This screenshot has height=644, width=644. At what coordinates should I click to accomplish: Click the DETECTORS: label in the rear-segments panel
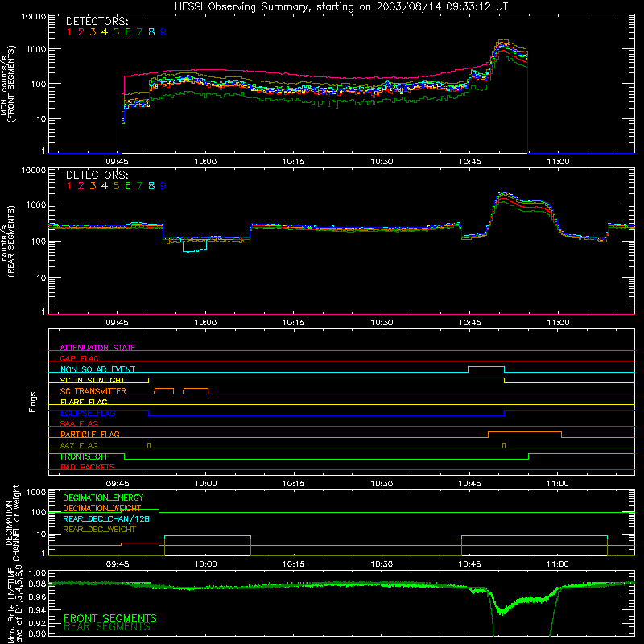(x=97, y=175)
